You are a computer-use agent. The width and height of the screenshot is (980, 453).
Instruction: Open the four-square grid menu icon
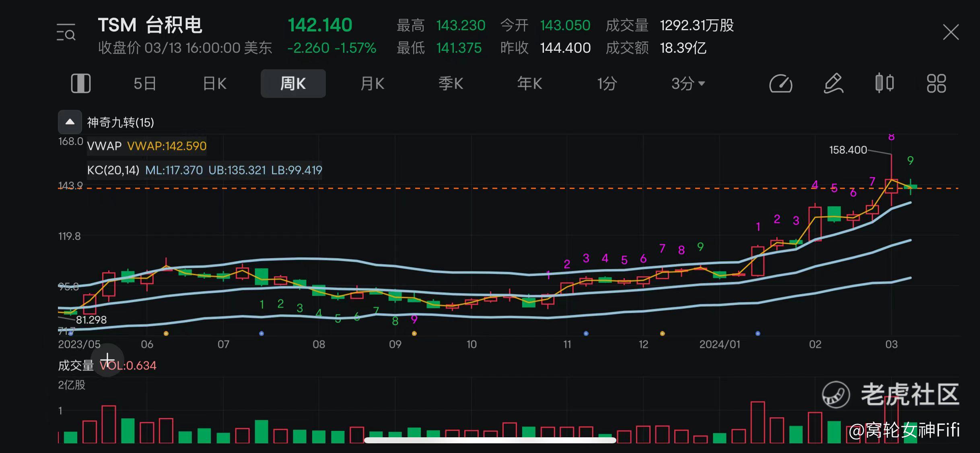(936, 83)
